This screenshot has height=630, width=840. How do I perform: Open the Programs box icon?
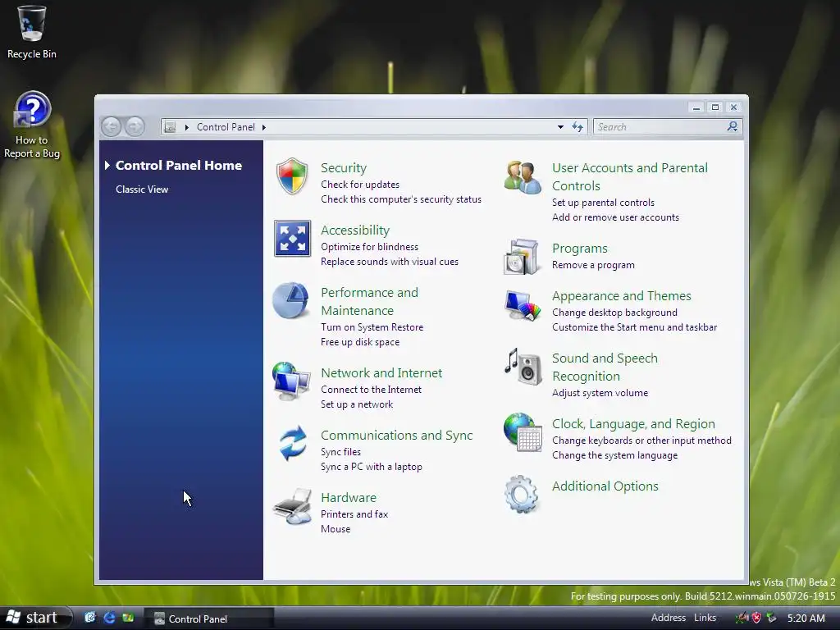pos(521,257)
